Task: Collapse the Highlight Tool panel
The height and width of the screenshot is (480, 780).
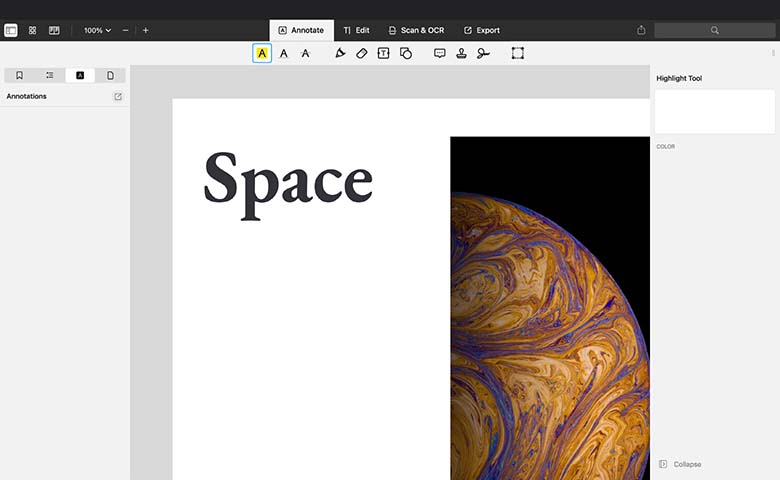Action: [680, 464]
